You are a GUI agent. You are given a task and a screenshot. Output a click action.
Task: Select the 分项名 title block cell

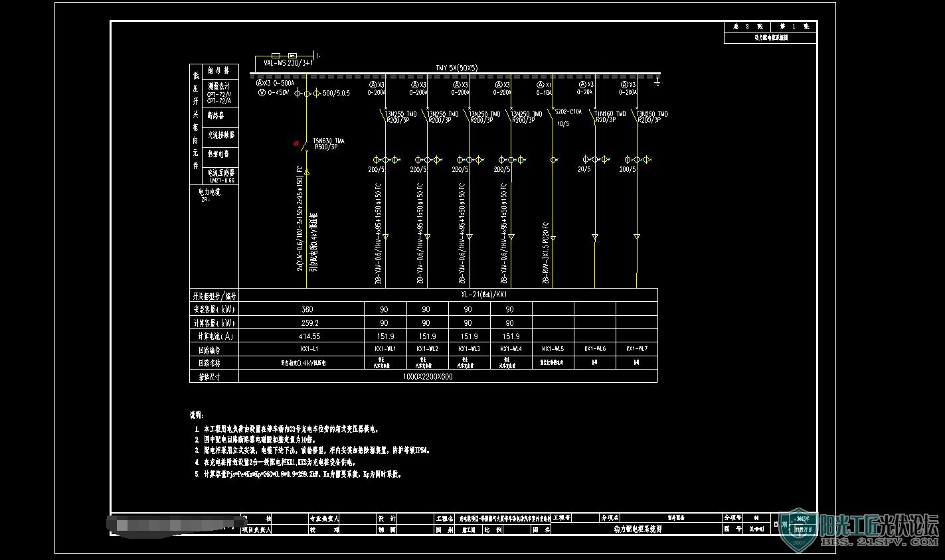click(610, 518)
